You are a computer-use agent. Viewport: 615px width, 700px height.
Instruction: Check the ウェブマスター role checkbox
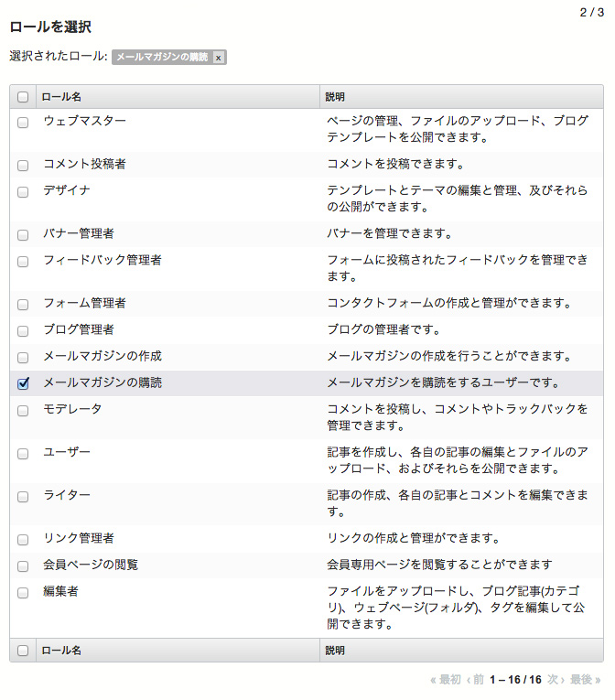coord(23,123)
